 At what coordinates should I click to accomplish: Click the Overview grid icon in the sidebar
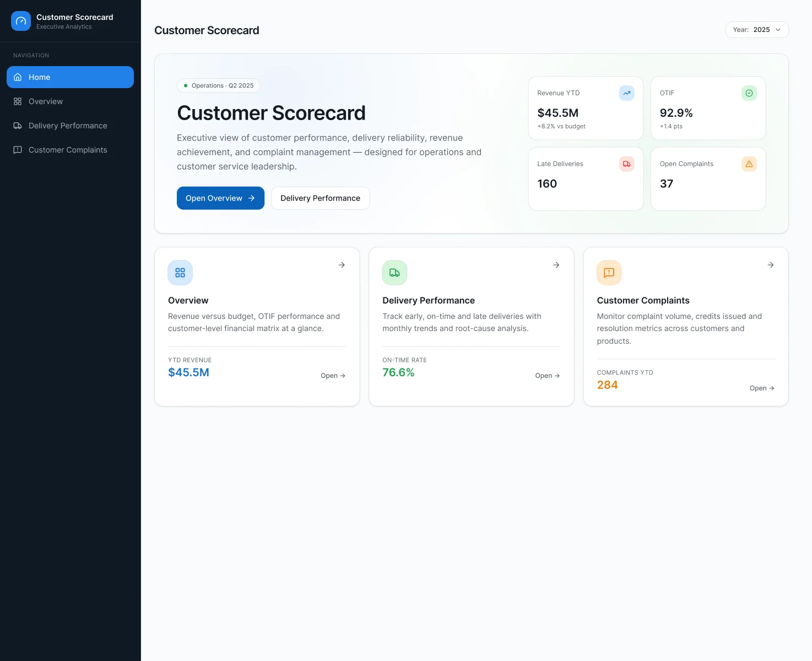point(18,101)
